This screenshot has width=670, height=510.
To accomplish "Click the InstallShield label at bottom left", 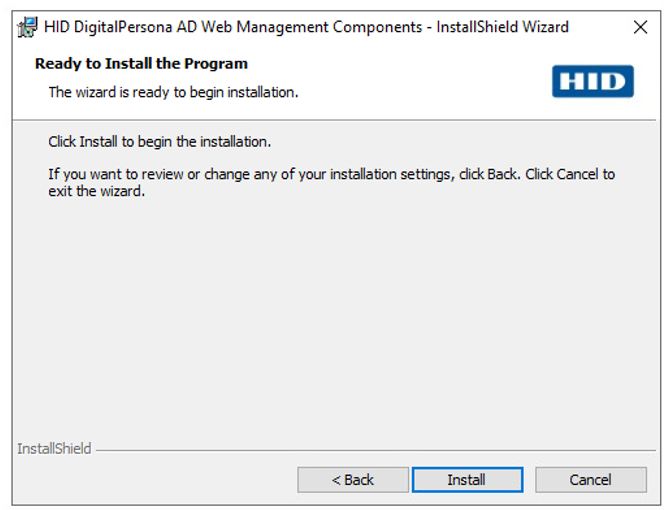I will pos(54,449).
